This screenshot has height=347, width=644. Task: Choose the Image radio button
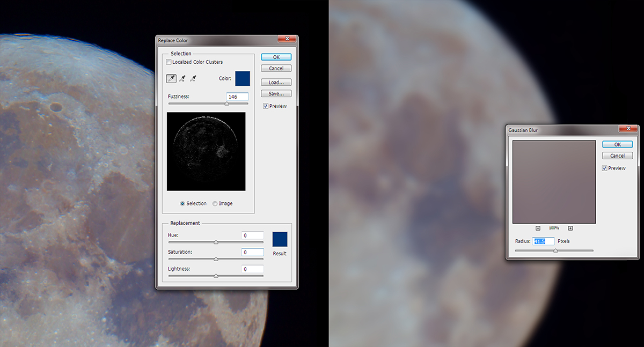[215, 203]
